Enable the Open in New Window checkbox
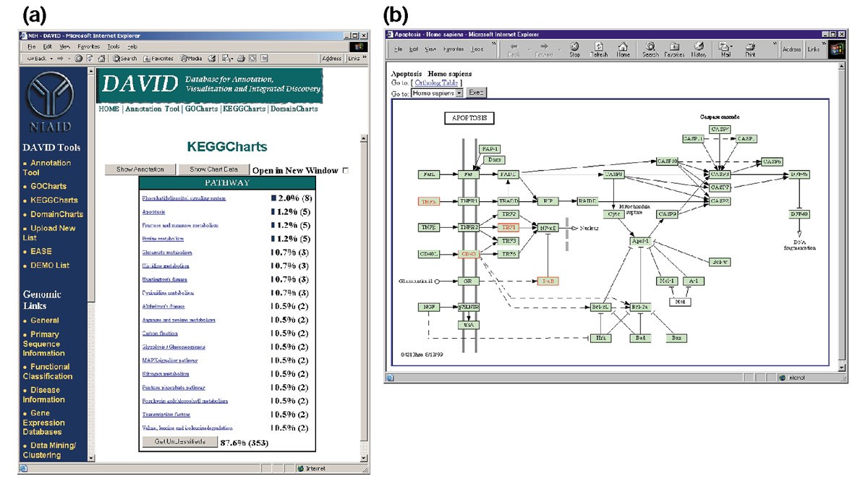The image size is (868, 487). coord(345,171)
